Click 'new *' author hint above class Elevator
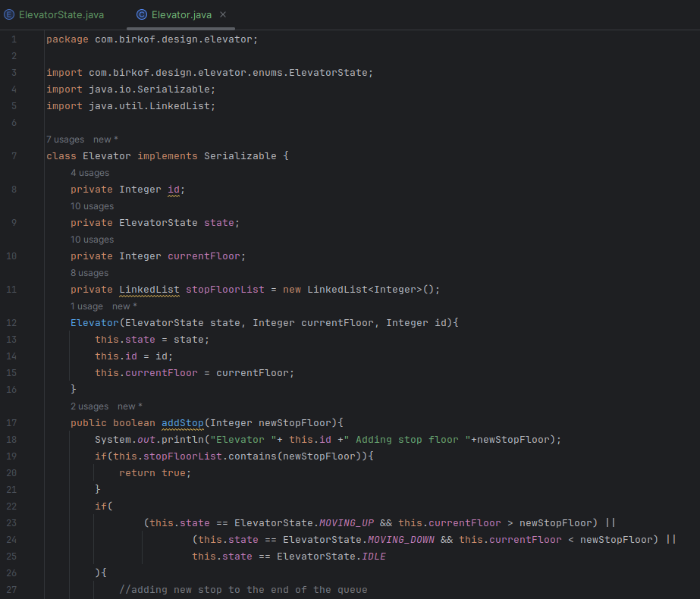700x599 pixels. click(106, 140)
